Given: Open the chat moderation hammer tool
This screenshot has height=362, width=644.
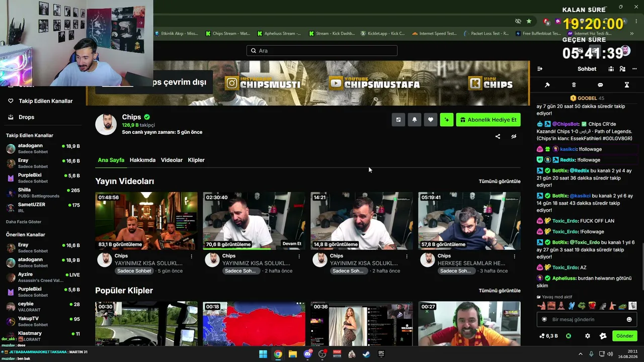Looking at the screenshot, I should 547,85.
